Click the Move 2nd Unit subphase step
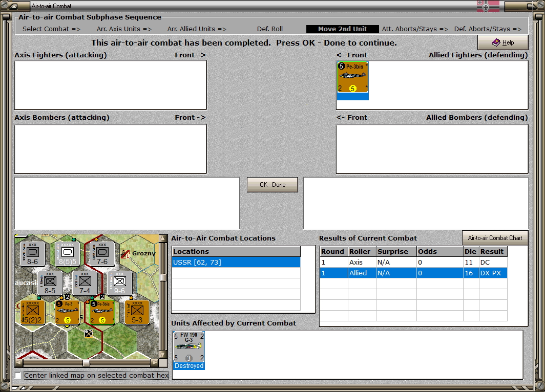The width and height of the screenshot is (545, 392). [342, 29]
